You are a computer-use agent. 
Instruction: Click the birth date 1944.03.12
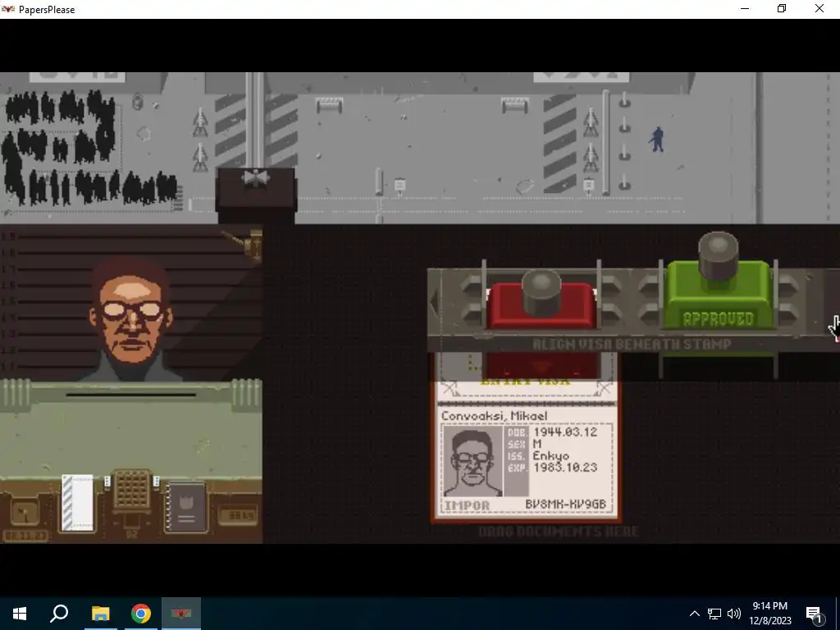565,432
